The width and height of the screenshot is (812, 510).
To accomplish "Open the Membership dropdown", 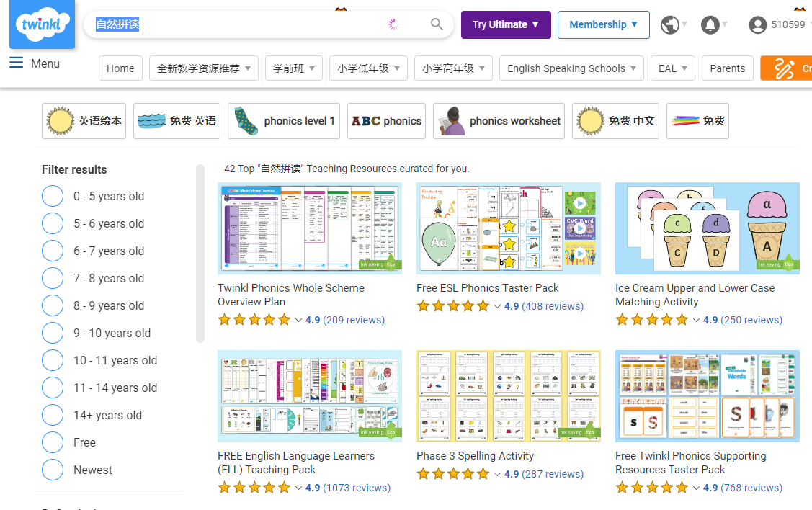I will [603, 25].
